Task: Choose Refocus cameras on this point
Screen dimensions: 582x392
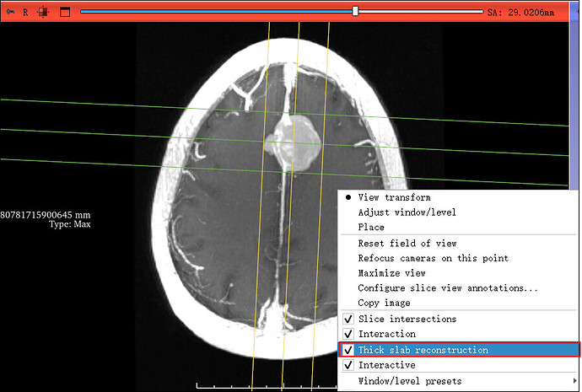Action: coord(433,258)
